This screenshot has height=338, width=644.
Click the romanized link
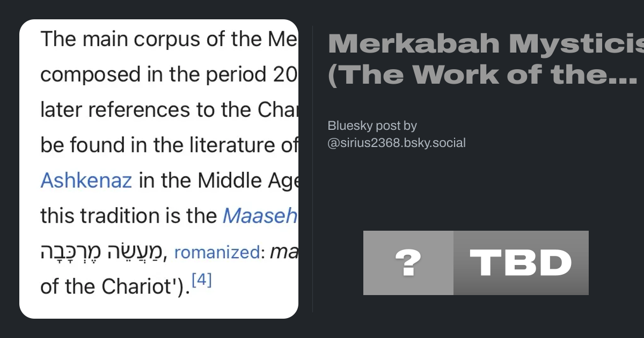[x=217, y=252]
